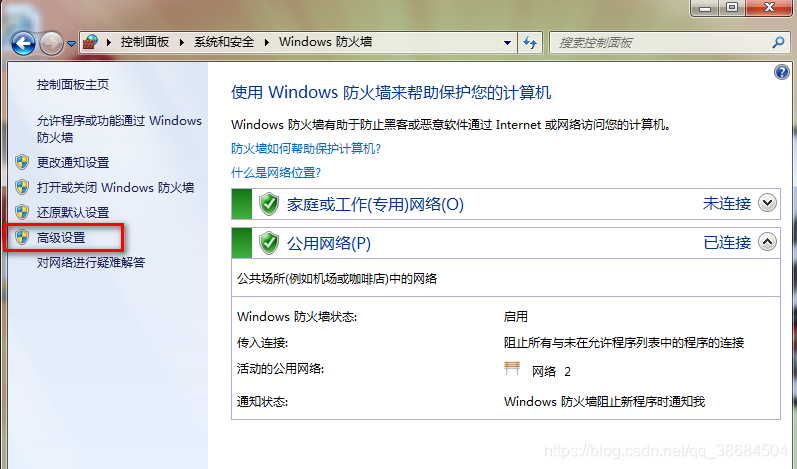
Task: Open the address bar history dropdown
Action: click(507, 43)
